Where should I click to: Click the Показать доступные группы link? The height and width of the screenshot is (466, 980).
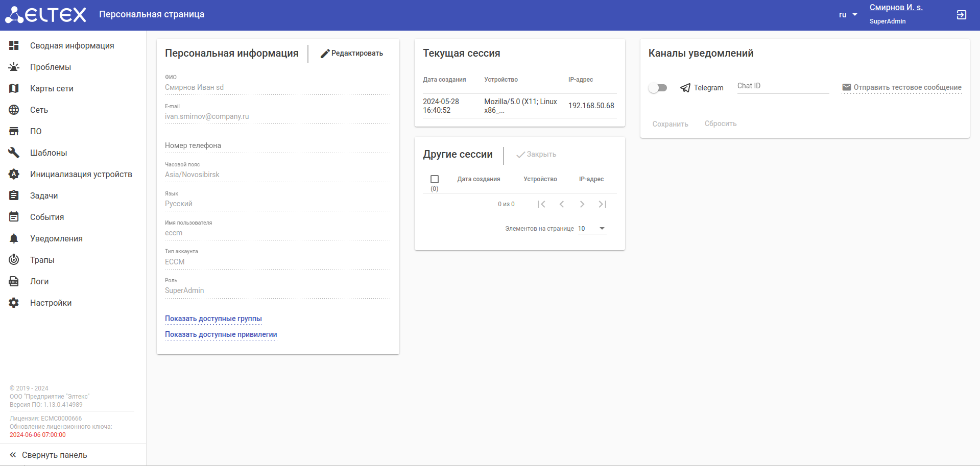(x=213, y=318)
